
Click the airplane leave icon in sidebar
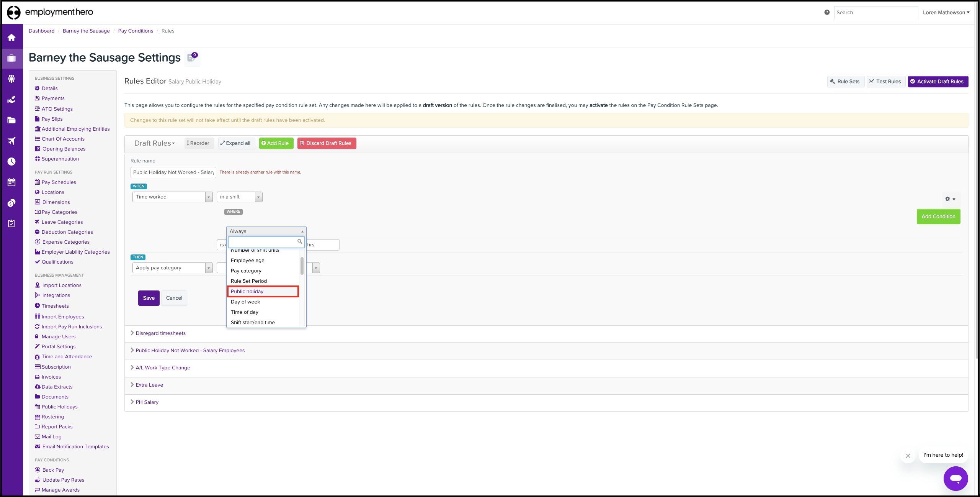pos(11,141)
